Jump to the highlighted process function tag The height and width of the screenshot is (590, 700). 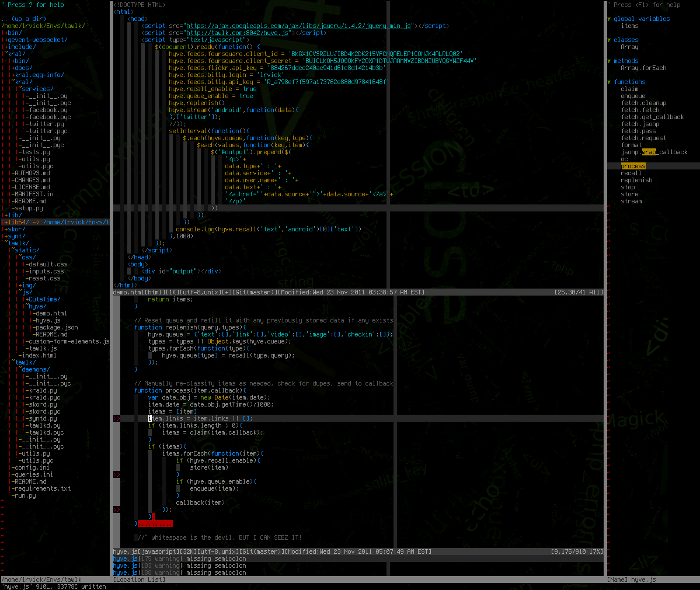tap(633, 166)
